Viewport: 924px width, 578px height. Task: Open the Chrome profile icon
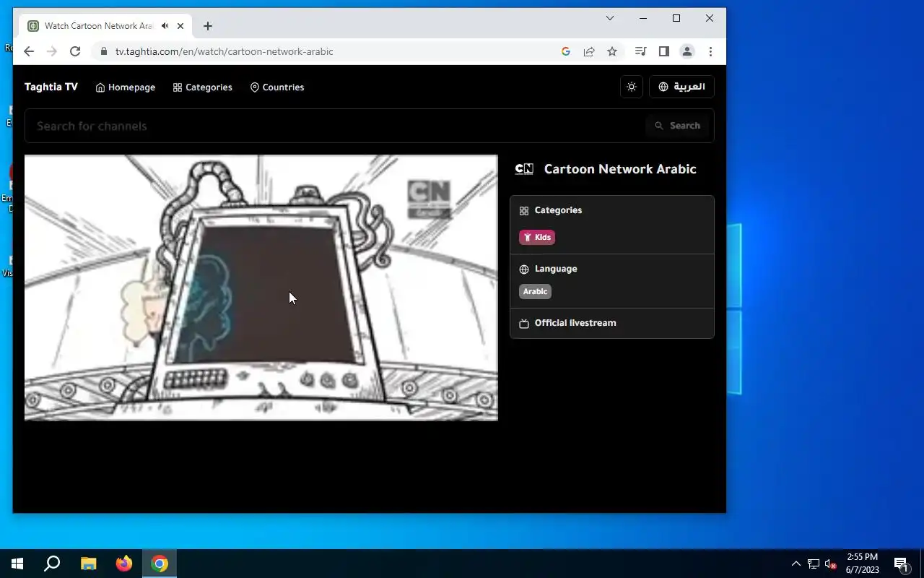point(687,51)
